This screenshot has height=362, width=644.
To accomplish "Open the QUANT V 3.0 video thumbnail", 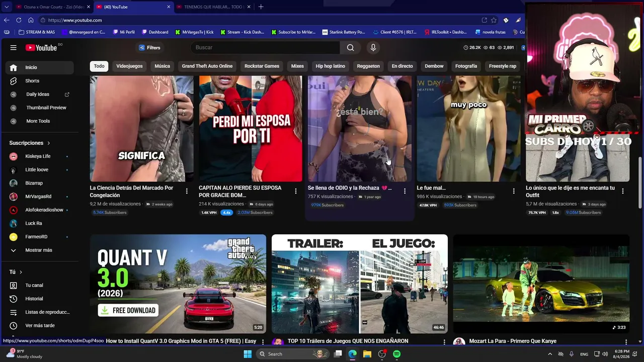I will [x=178, y=284].
